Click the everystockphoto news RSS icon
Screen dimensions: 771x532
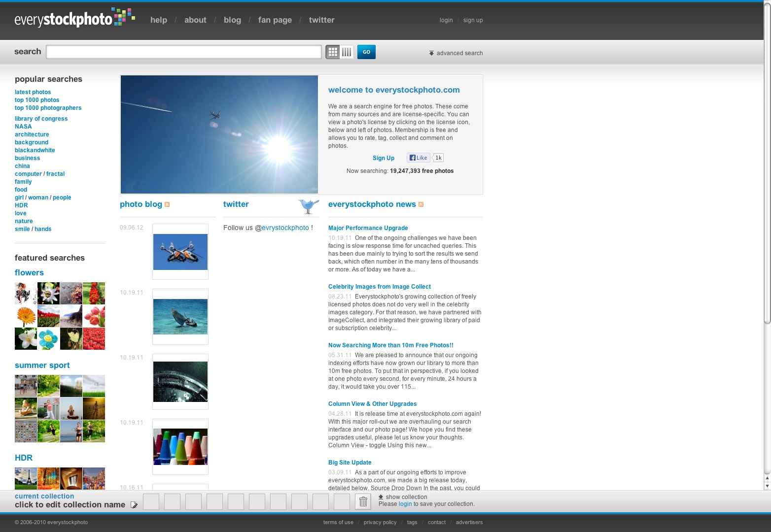421,204
